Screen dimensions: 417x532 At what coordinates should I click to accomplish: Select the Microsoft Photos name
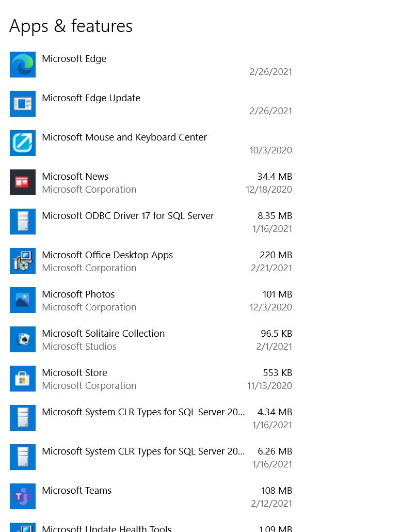pyautogui.click(x=78, y=294)
